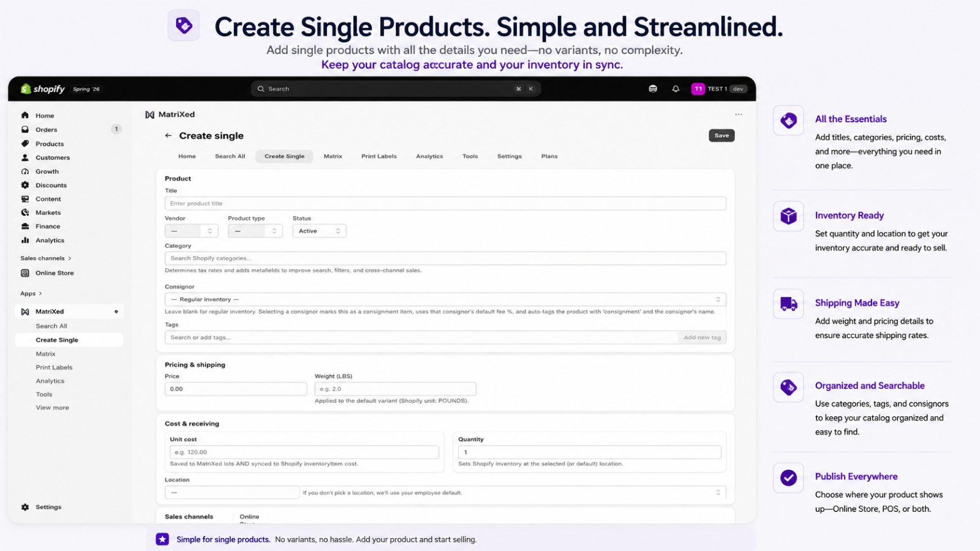
Task: Open the sidekick icon beside the bell
Action: [x=653, y=89]
